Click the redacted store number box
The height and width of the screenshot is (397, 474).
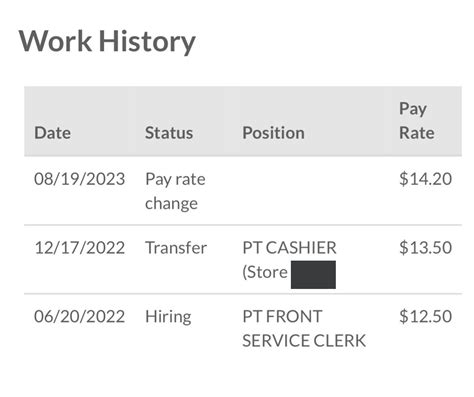313,275
